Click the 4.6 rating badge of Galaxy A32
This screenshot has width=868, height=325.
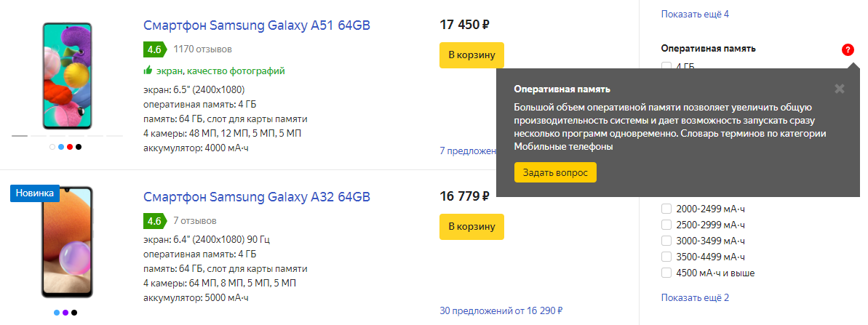pos(154,220)
